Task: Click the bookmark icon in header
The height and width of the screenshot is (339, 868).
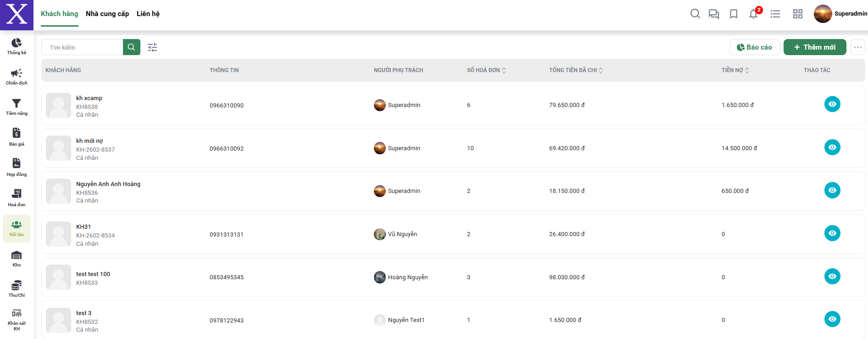Action: coord(734,14)
